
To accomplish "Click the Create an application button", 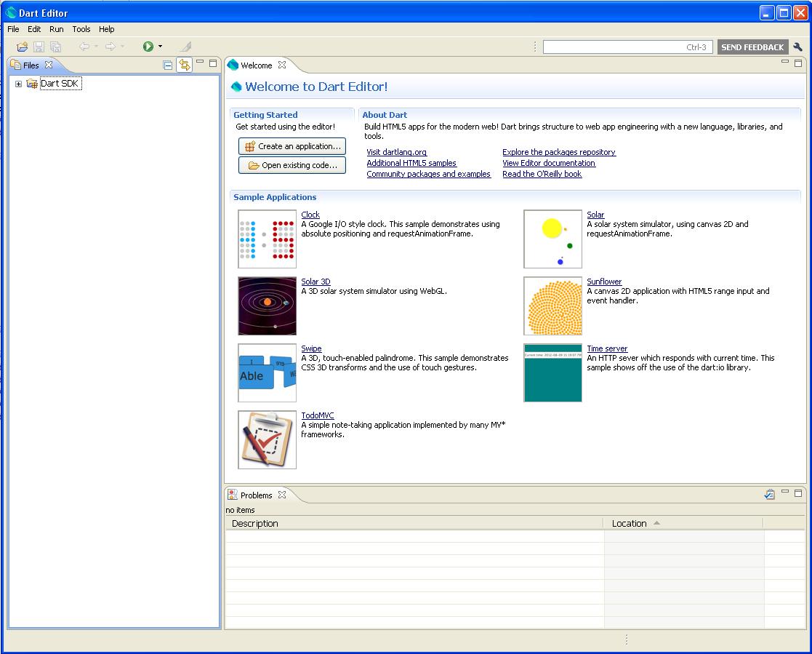I will click(x=292, y=146).
